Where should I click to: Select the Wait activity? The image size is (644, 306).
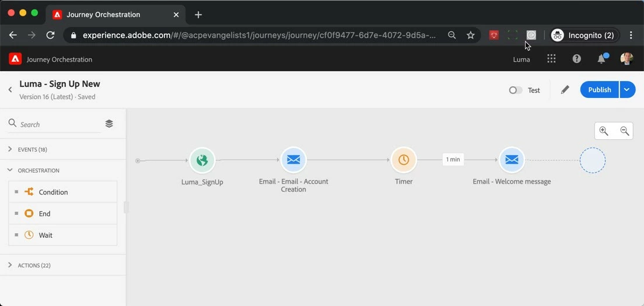[63, 235]
